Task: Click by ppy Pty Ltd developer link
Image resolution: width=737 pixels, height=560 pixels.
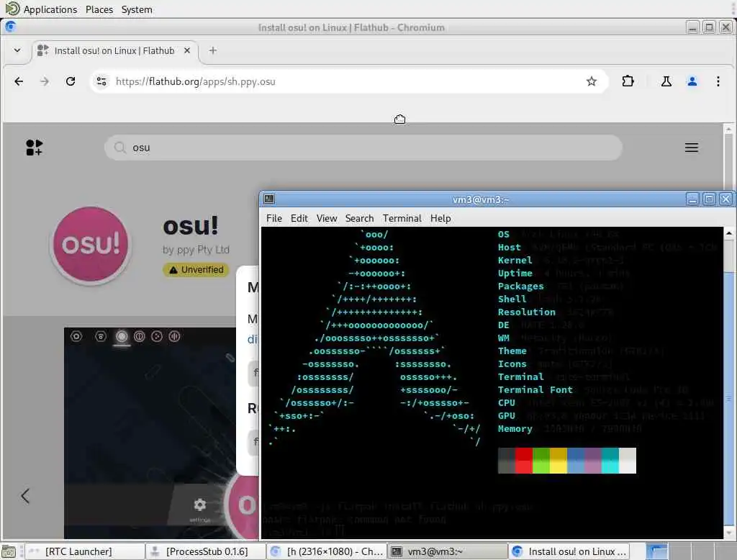Action: 196,250
